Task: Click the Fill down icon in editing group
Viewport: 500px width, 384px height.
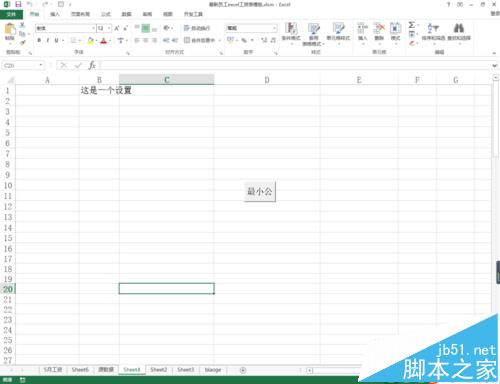Action: pyautogui.click(x=412, y=34)
